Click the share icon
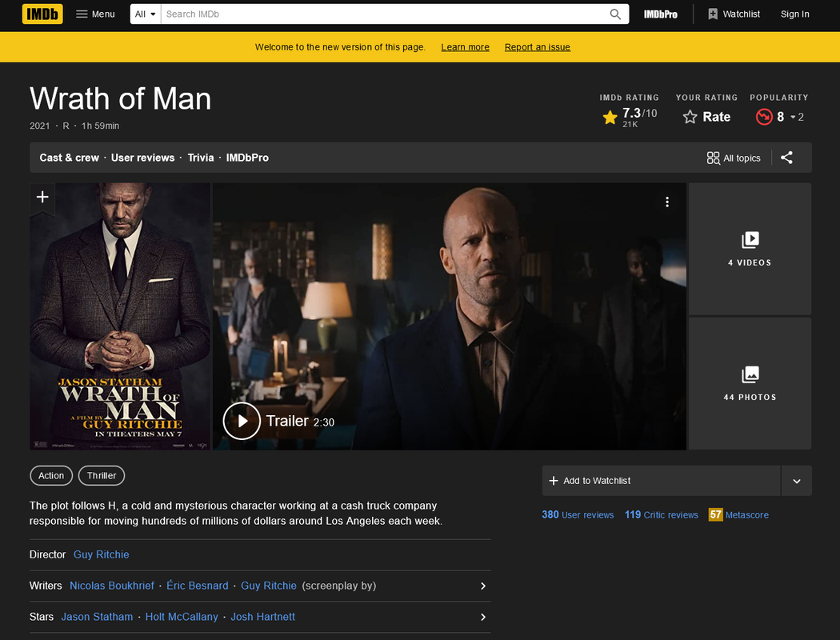 pyautogui.click(x=786, y=158)
